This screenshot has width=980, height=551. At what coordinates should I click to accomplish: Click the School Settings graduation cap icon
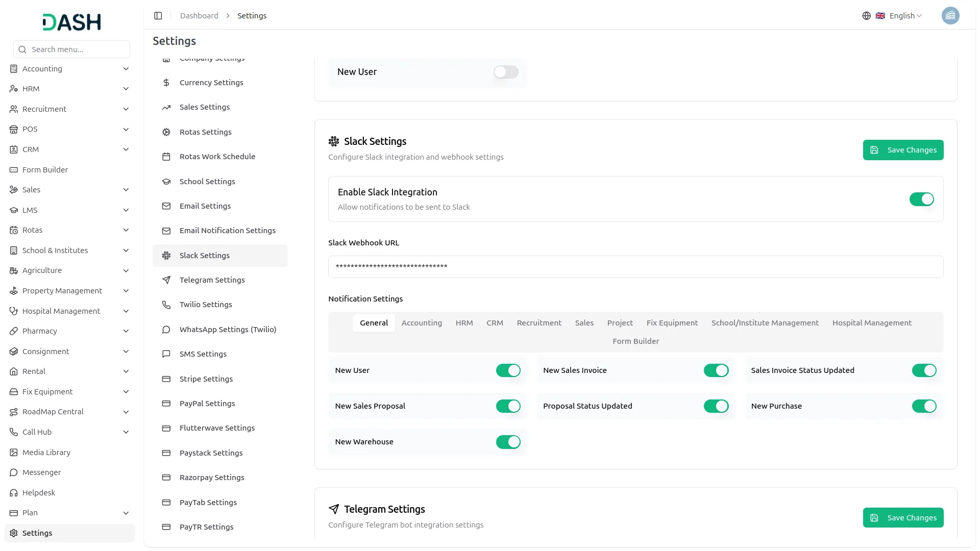point(166,181)
